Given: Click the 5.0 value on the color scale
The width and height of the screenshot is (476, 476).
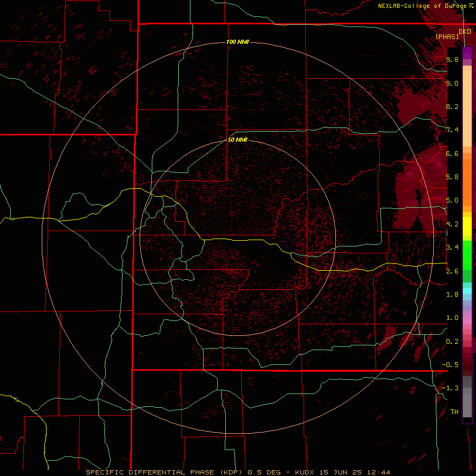Looking at the screenshot, I should point(452,200).
